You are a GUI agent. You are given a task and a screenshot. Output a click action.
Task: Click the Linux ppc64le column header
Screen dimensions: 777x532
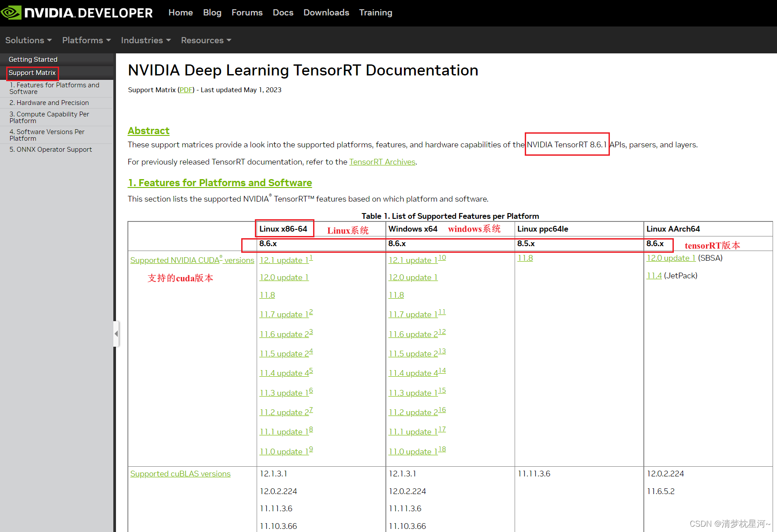point(542,229)
